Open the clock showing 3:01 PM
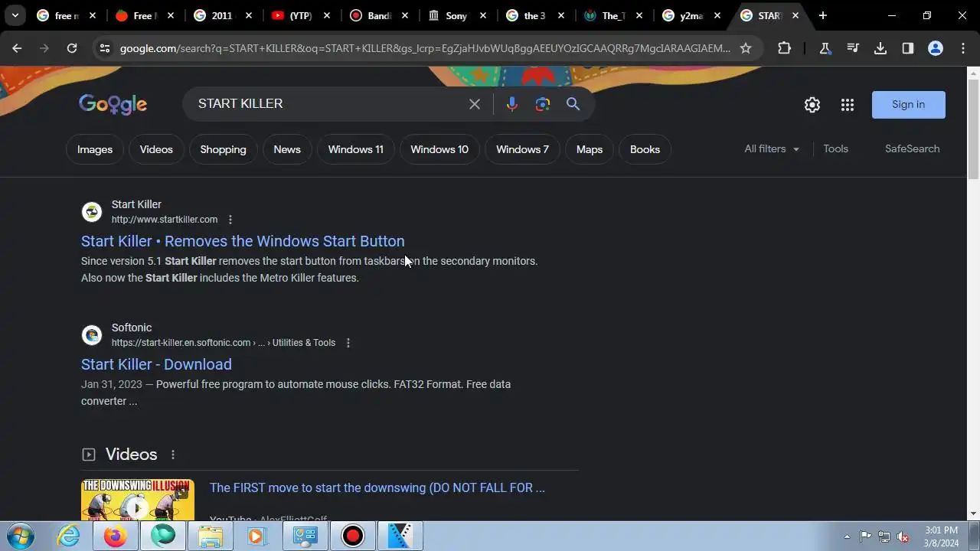980x551 pixels. click(941, 536)
